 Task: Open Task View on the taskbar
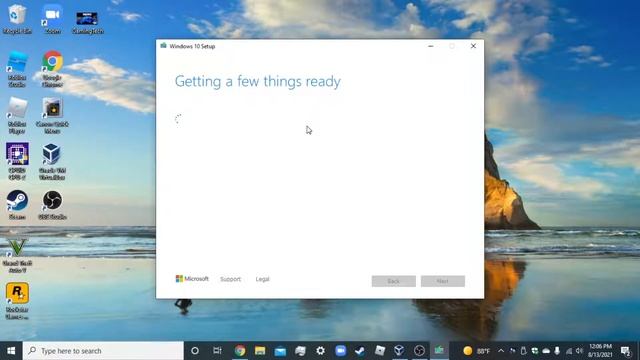[217, 351]
